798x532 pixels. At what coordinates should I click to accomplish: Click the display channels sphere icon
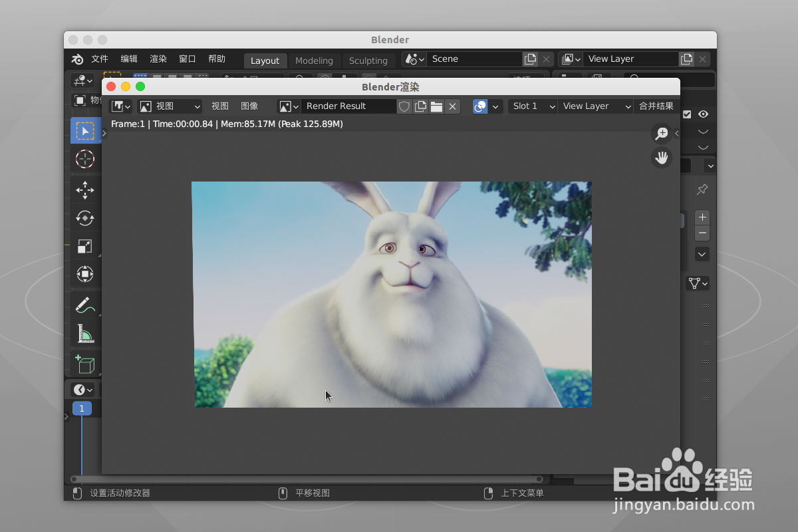[480, 106]
